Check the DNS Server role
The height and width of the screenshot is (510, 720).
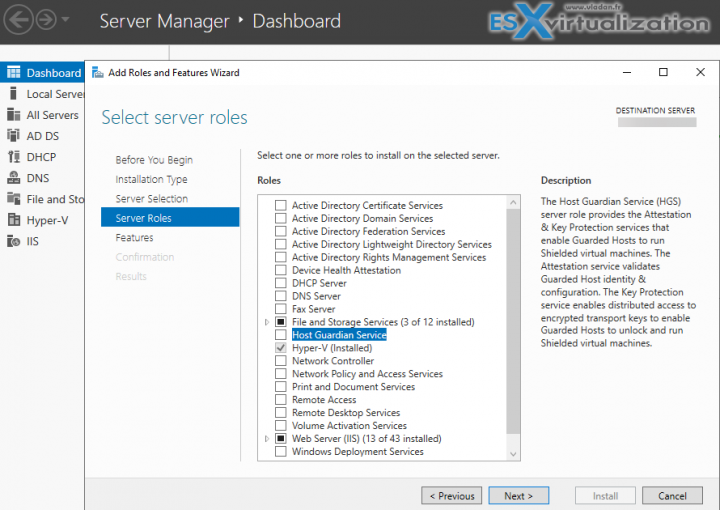[x=281, y=296]
